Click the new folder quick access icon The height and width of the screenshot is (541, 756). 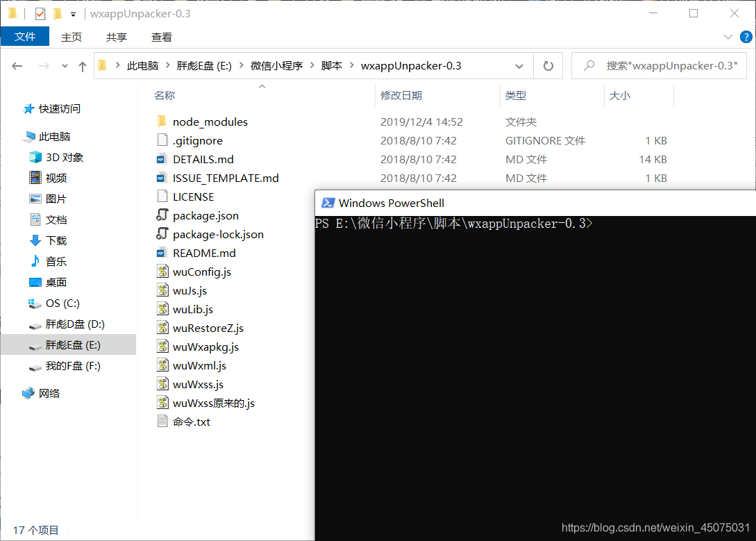point(58,14)
